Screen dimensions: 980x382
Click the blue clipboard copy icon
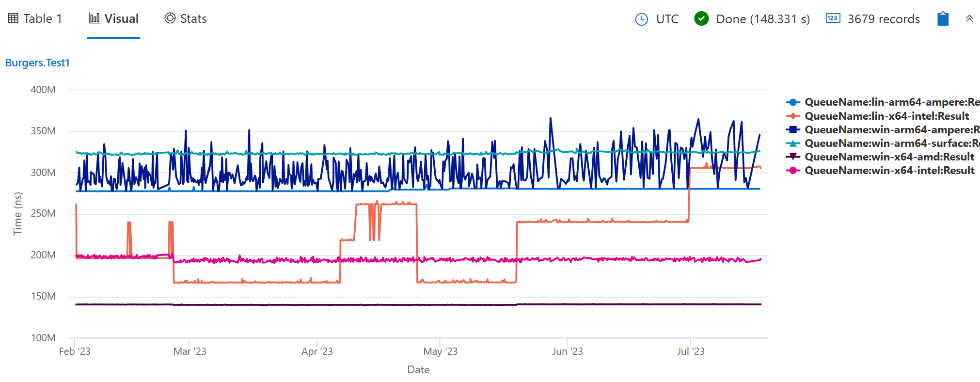coord(942,18)
